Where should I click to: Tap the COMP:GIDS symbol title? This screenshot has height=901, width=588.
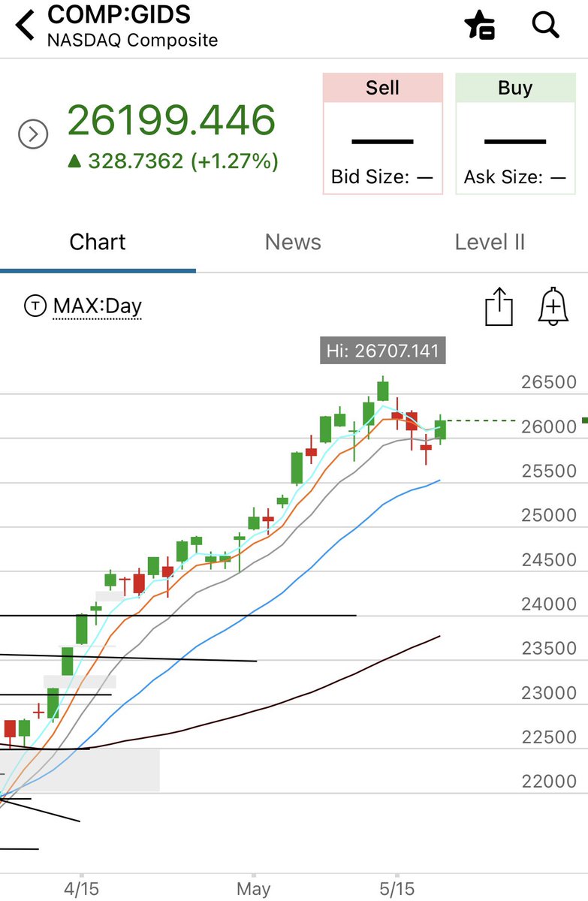point(119,14)
